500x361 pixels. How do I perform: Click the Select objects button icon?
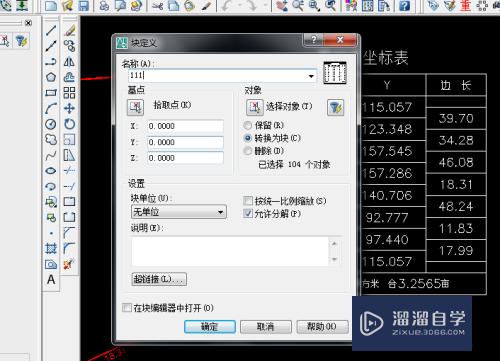tap(255, 107)
